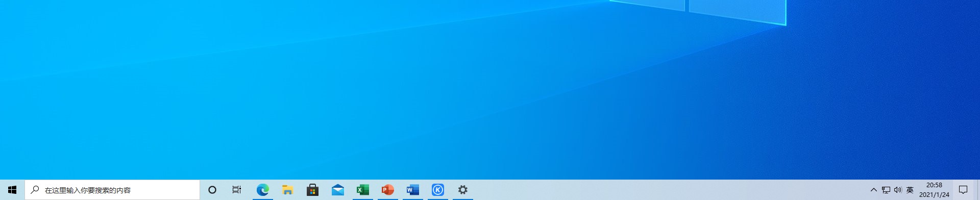Viewport: 980px width, 200px height.
Task: Open Settings gear on taskbar
Action: point(462,190)
